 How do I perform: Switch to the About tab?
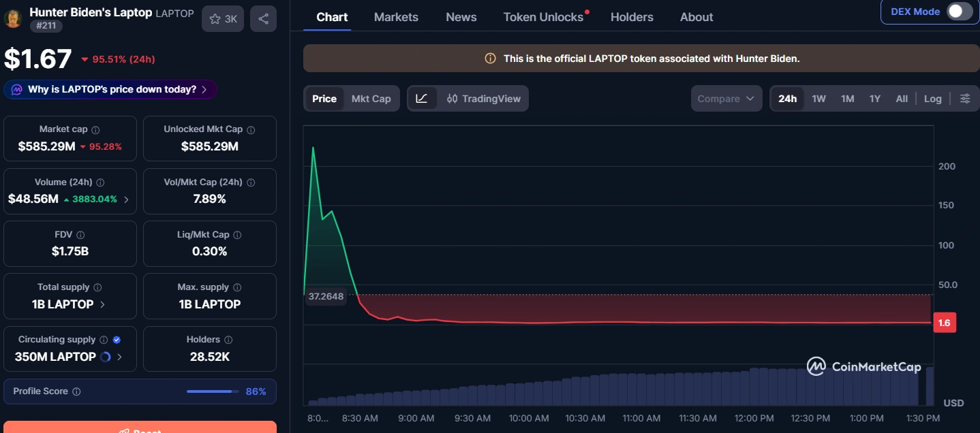pyautogui.click(x=696, y=17)
